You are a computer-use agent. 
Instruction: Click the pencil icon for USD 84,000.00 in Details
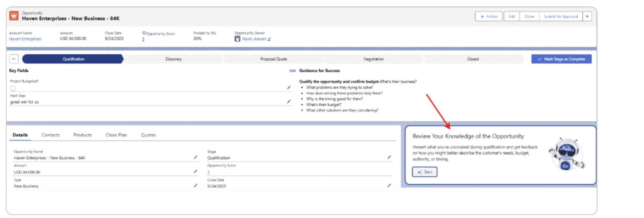coord(196,172)
